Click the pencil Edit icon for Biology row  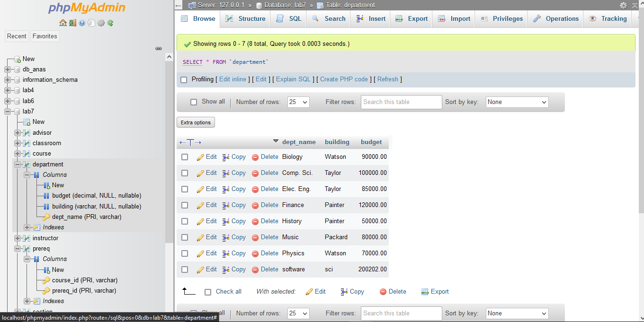point(200,157)
